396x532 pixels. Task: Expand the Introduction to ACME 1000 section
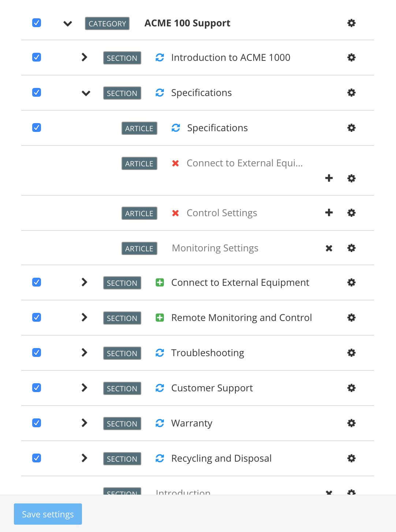[85, 57]
